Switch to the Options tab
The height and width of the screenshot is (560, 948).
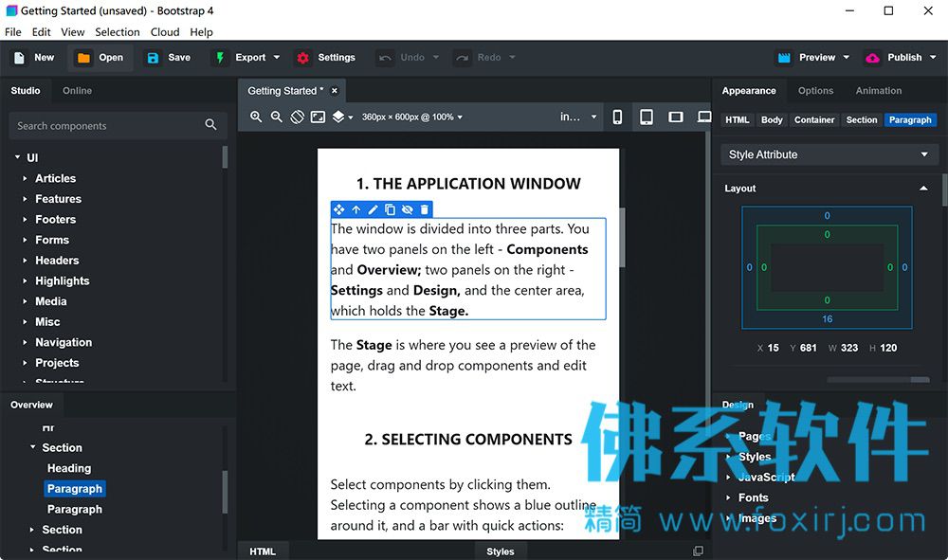(x=815, y=91)
